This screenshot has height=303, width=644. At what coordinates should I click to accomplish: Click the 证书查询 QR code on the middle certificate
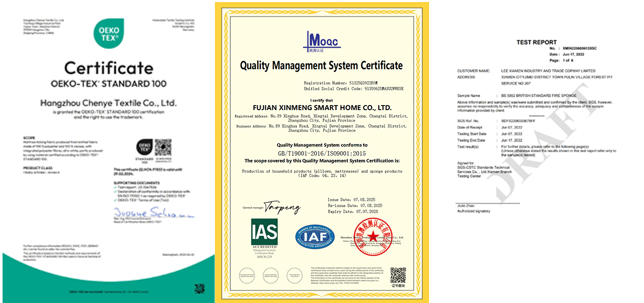(x=399, y=275)
